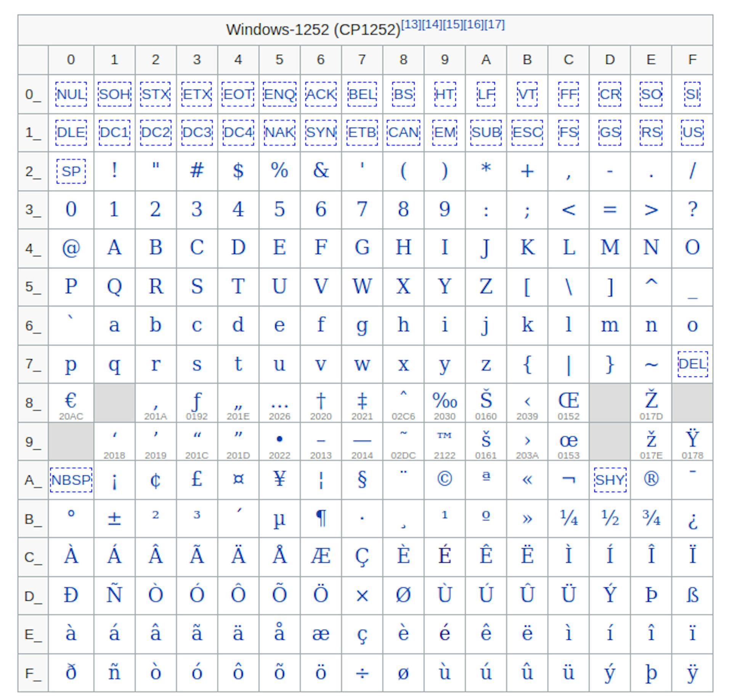Click the pound sign £ character

197,478
